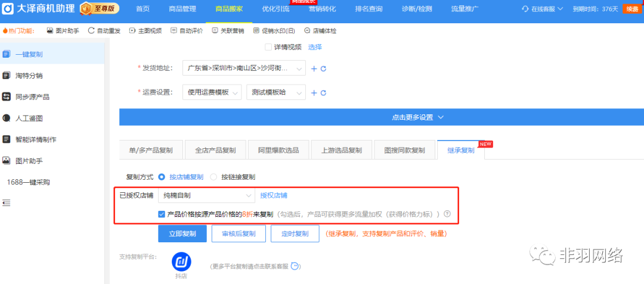
Task: Open 人工鉴图 in sidebar
Action: pyautogui.click(x=29, y=118)
